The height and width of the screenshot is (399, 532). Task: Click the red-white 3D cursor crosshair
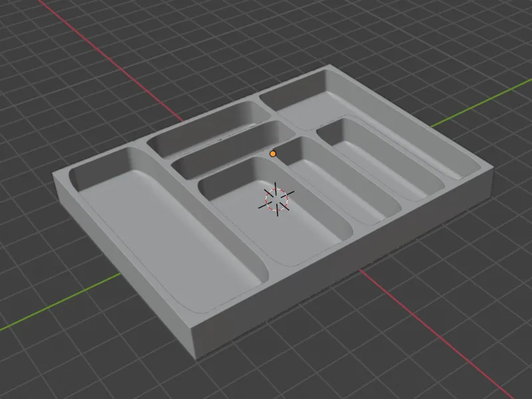coord(276,199)
